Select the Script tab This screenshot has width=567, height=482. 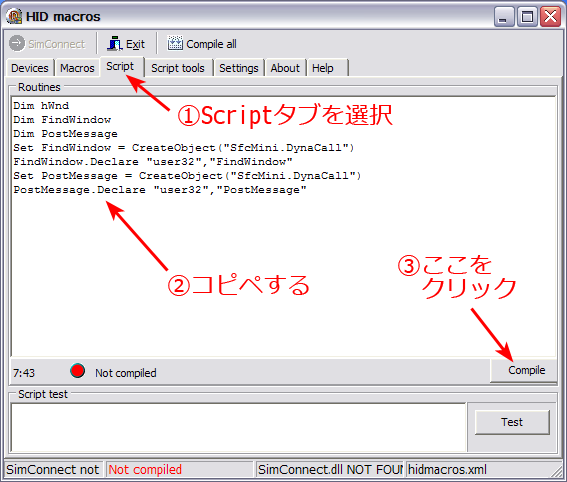point(120,67)
